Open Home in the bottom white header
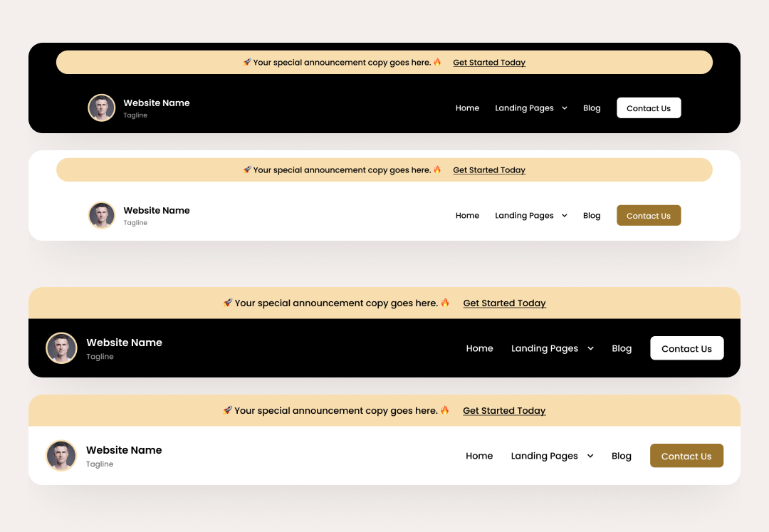 pyautogui.click(x=479, y=456)
